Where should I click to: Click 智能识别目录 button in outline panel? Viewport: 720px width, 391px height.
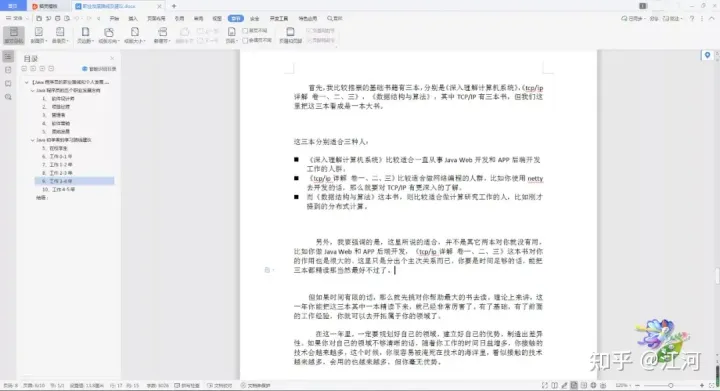pos(99,69)
